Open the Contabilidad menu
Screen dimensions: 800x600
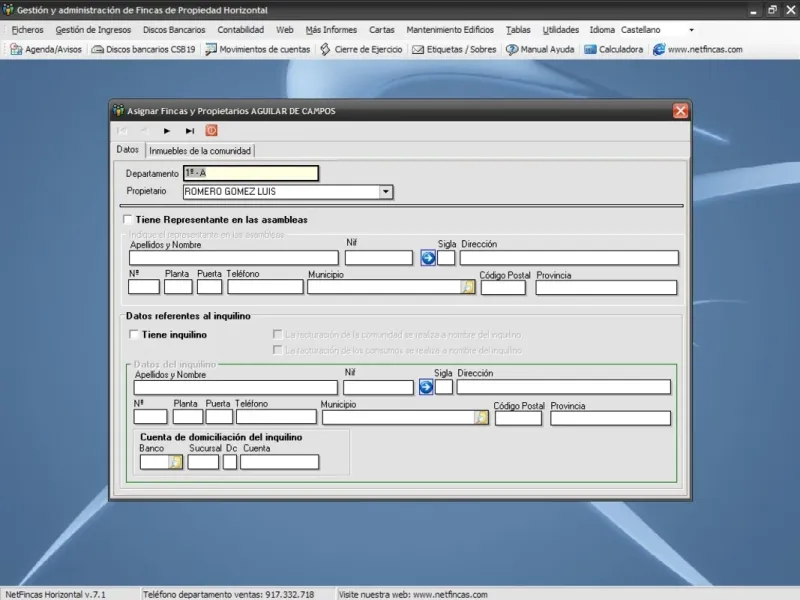pyautogui.click(x=240, y=30)
